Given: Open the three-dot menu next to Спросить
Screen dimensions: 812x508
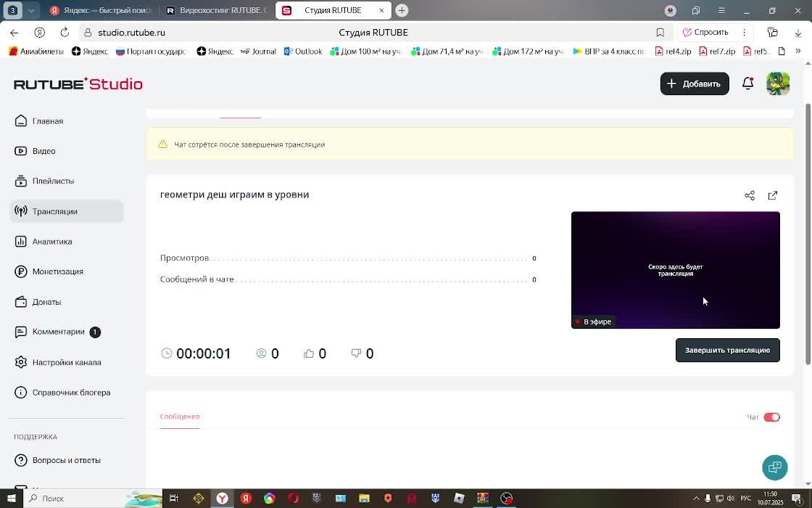Looking at the screenshot, I should click(744, 32).
